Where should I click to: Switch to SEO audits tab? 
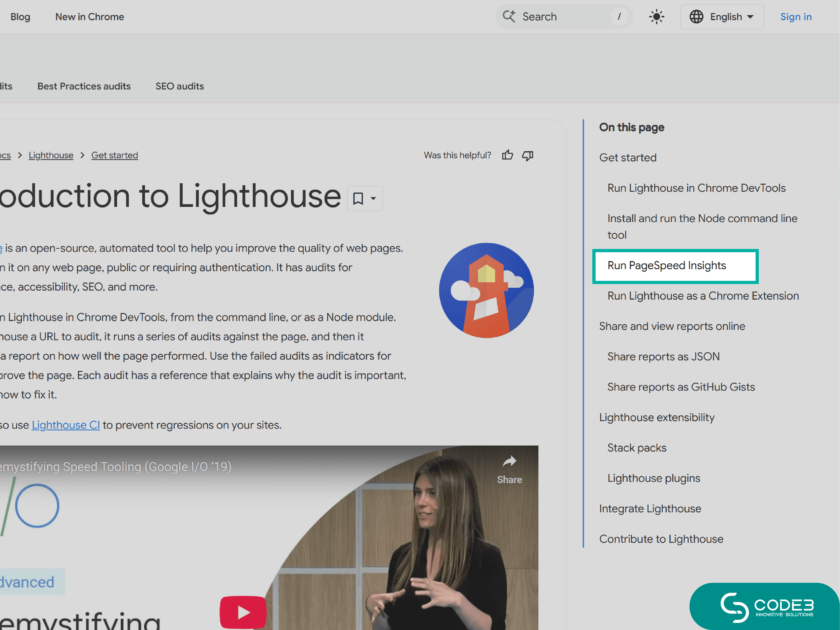pos(180,86)
